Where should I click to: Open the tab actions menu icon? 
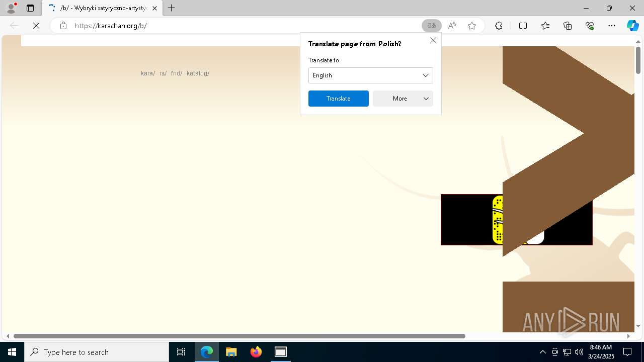click(x=30, y=8)
